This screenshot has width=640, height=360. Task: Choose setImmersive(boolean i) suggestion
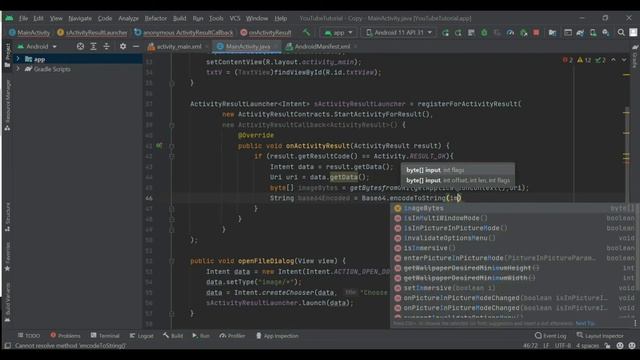(x=514, y=288)
